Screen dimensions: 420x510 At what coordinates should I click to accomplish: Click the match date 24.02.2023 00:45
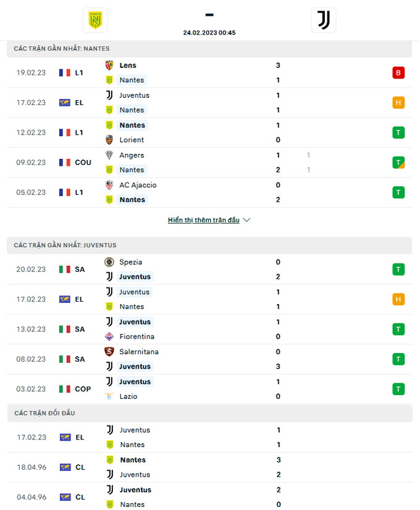(209, 33)
